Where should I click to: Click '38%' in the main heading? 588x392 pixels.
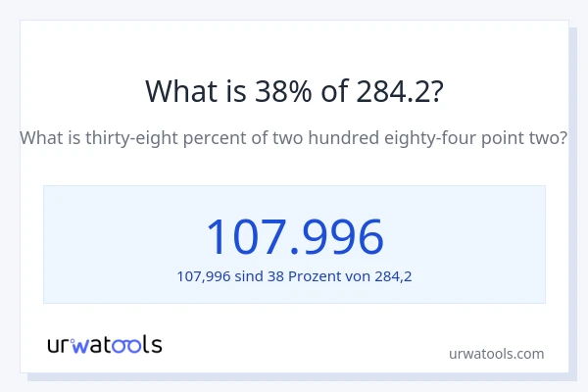pos(262,91)
